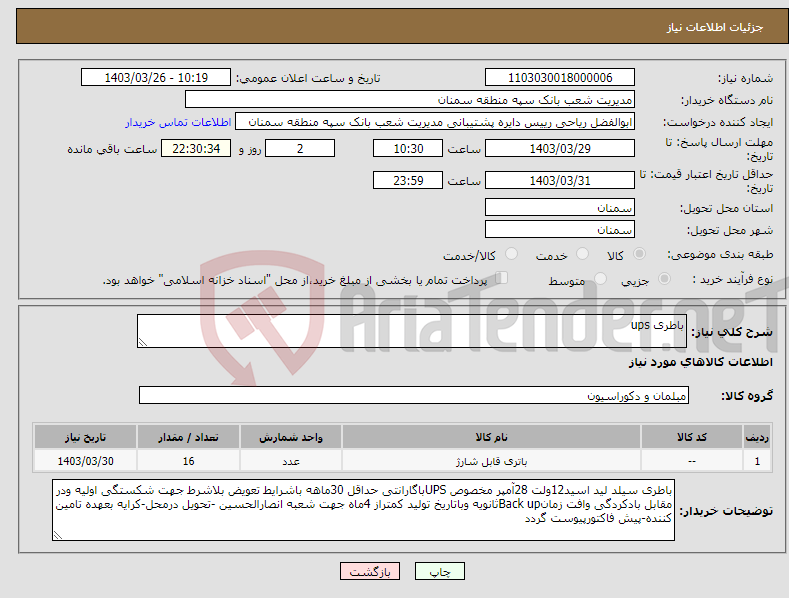Select the جزیی purchase type radio
The height and width of the screenshot is (598, 789).
tap(664, 278)
